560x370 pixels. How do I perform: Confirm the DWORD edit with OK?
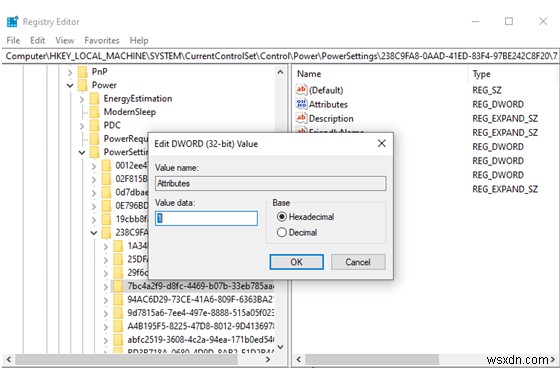[x=296, y=262]
